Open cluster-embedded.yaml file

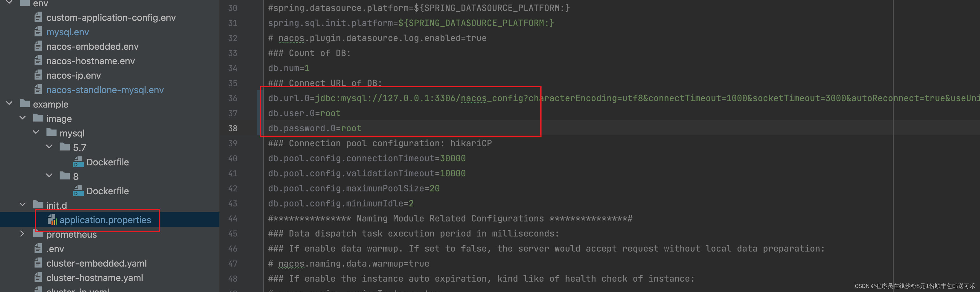pos(96,263)
